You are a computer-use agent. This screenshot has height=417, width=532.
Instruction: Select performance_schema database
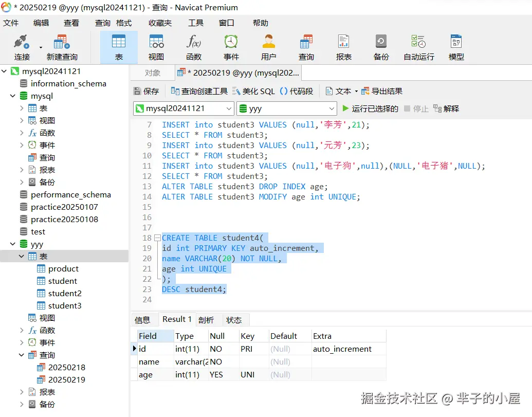pos(70,195)
